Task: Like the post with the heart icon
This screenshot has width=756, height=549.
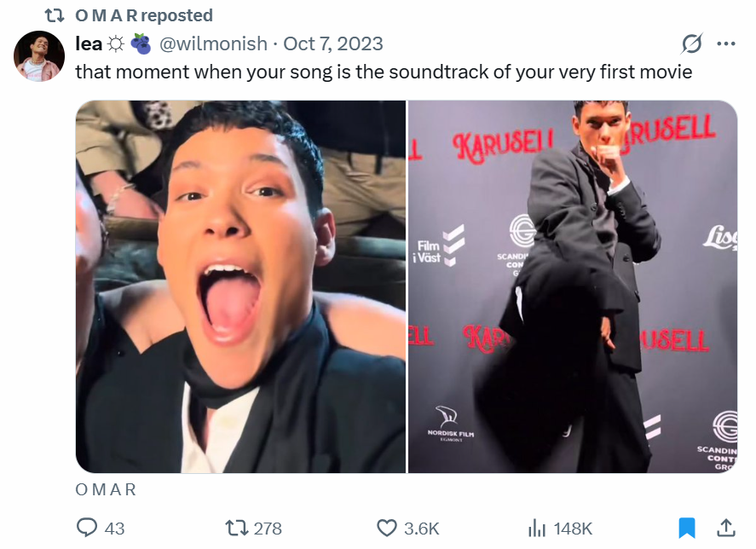Action: [x=387, y=528]
